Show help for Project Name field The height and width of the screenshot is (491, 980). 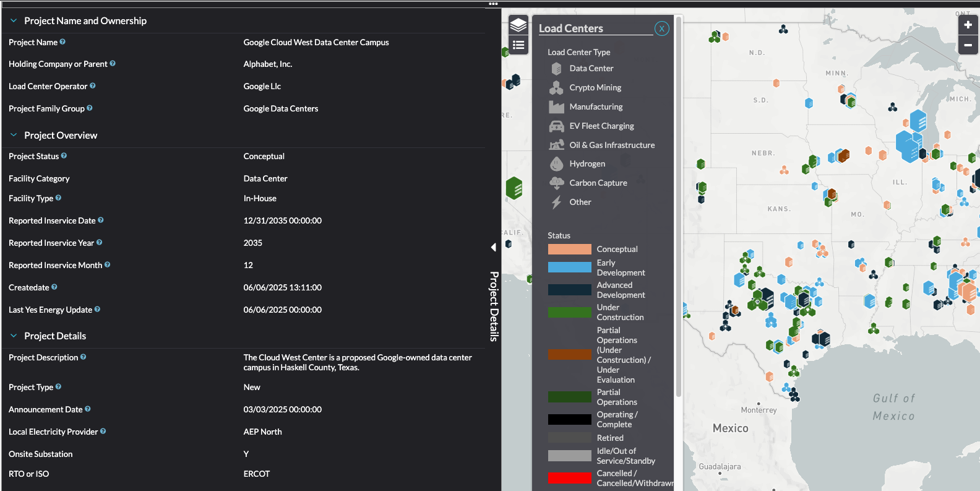click(x=62, y=42)
